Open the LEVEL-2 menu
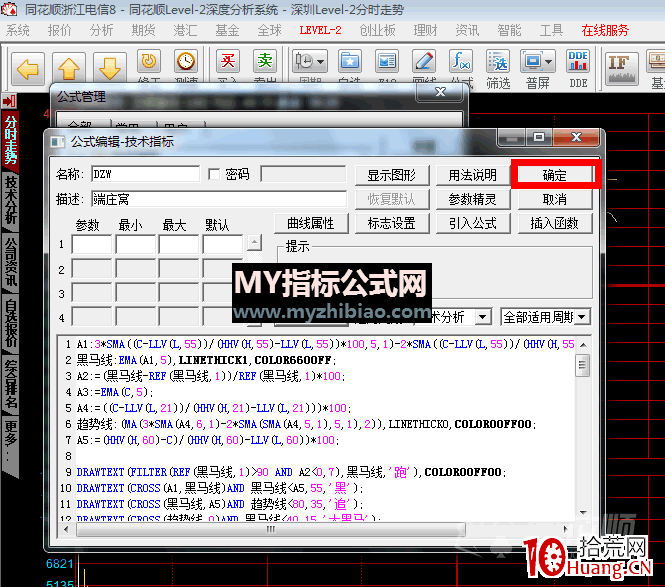Image resolution: width=665 pixels, height=587 pixels. 320,30
